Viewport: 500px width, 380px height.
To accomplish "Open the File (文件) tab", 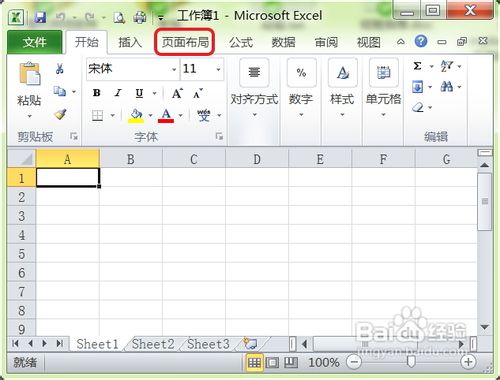I will pyautogui.click(x=35, y=42).
